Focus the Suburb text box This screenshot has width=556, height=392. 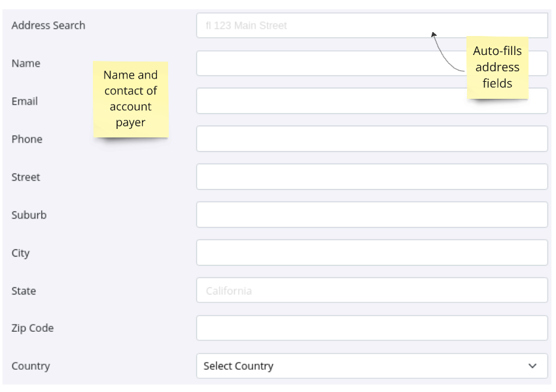(x=372, y=215)
